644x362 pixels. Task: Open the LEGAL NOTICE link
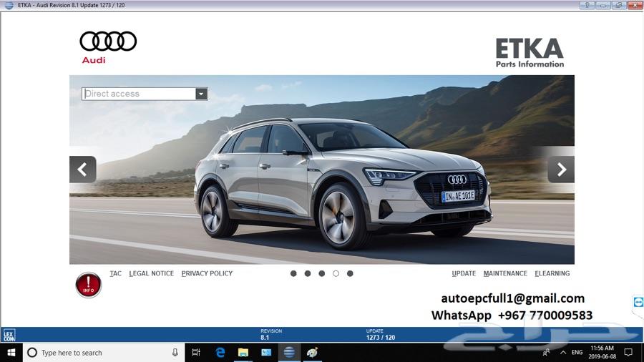tap(152, 273)
